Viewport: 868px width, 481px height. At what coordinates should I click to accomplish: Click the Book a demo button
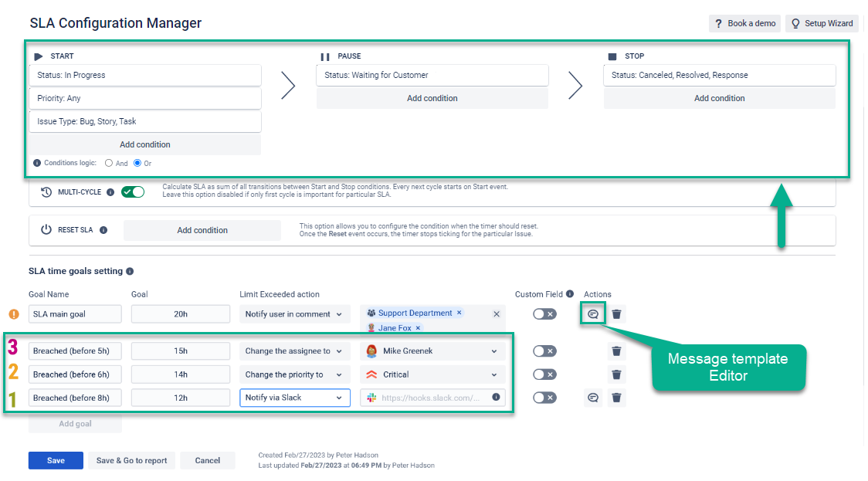point(744,23)
